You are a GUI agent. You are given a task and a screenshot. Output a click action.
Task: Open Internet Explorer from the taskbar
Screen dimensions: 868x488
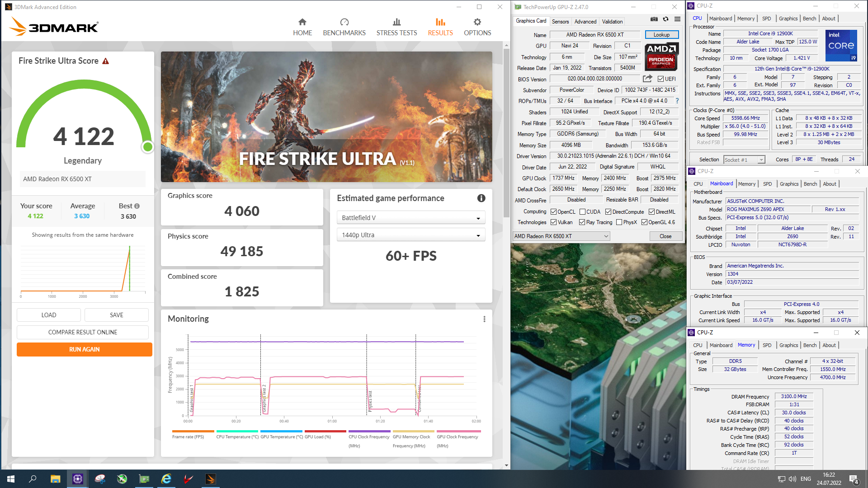point(166,479)
